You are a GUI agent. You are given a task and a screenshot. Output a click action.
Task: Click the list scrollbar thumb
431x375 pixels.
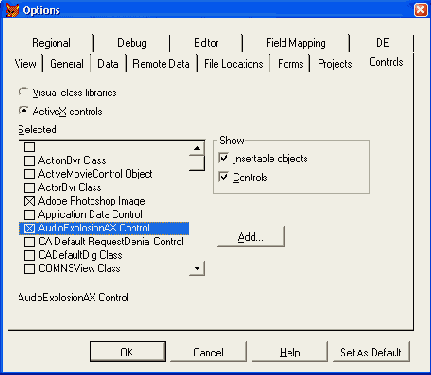click(197, 163)
